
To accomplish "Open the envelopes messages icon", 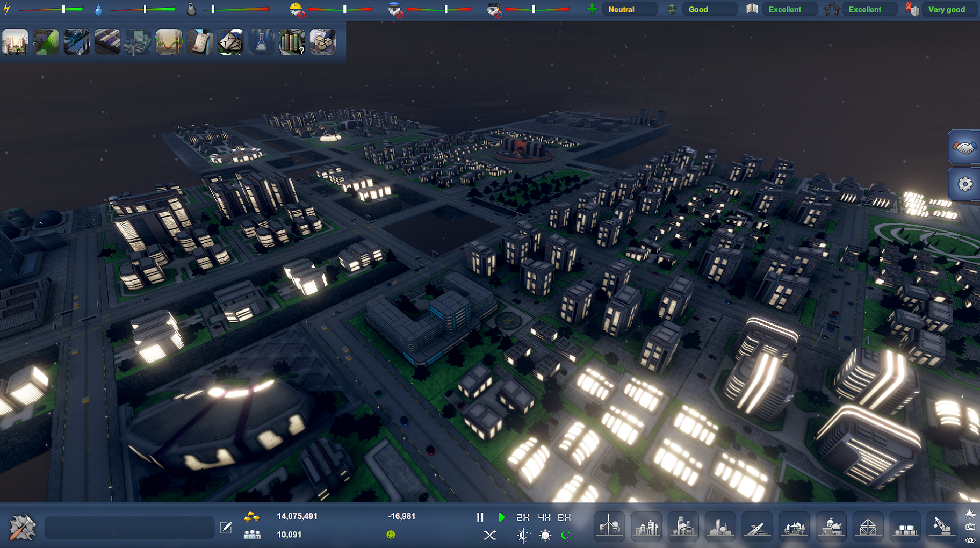I will pyautogui.click(x=230, y=42).
